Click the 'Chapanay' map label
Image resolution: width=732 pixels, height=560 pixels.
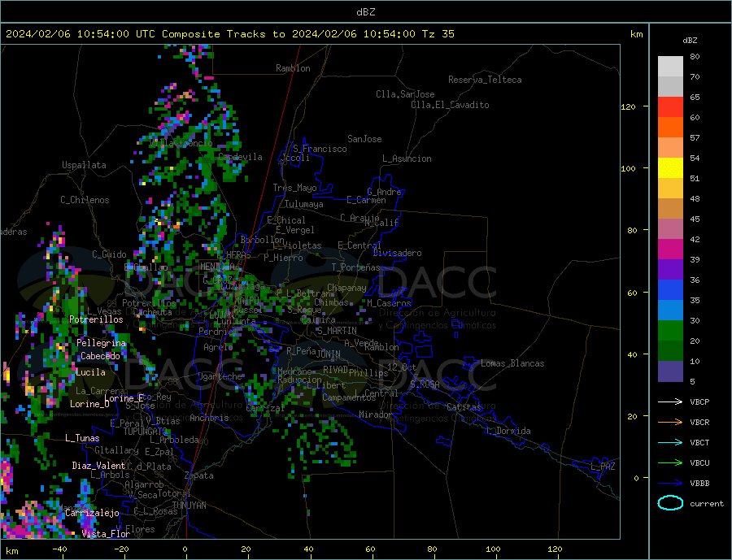346,288
